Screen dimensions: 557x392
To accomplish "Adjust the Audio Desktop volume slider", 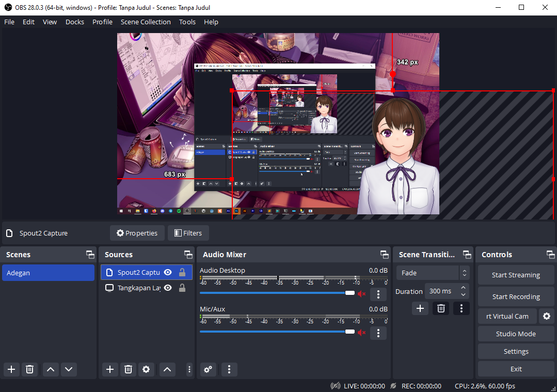I will pos(277,293).
